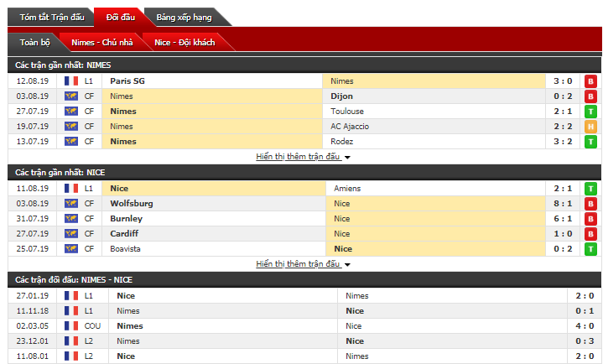The height and width of the screenshot is (364, 603).
Task: Click friendly flag icon in Cardiff row
Action: click(71, 233)
